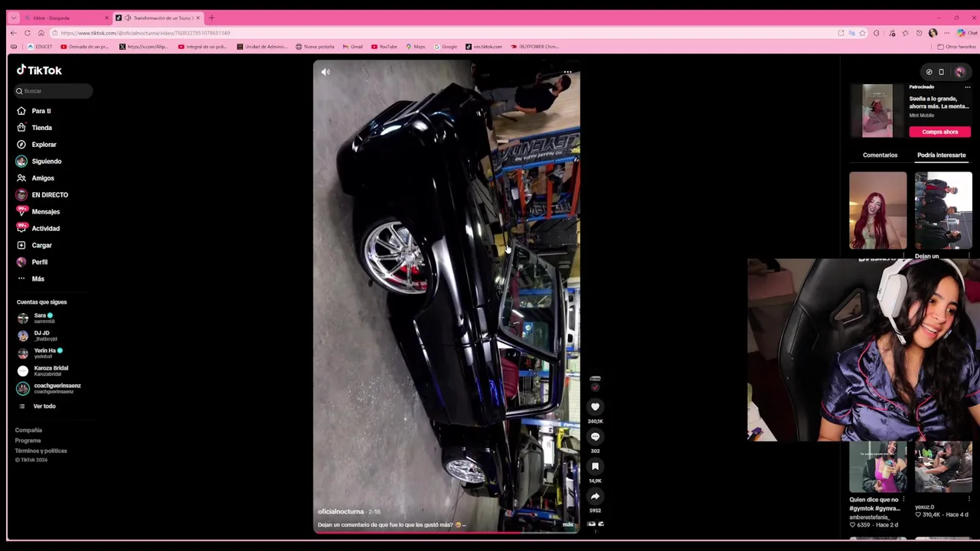Open the compass icon in the top pill
Viewport: 980px width, 551px height.
pyautogui.click(x=929, y=72)
